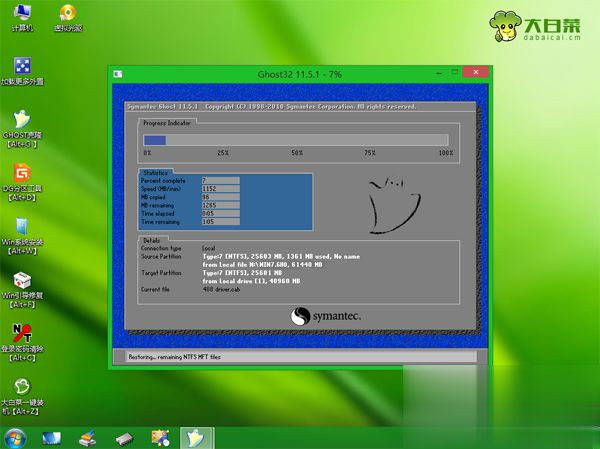Launch GHOST克隆 [Alt+G] desktop shortcut
The height and width of the screenshot is (449, 600).
click(x=22, y=129)
